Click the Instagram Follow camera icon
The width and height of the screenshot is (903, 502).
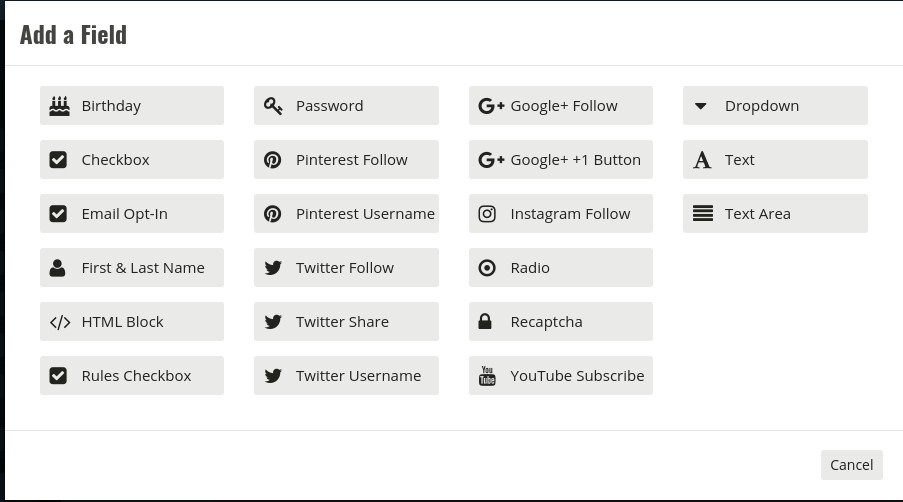pos(487,213)
